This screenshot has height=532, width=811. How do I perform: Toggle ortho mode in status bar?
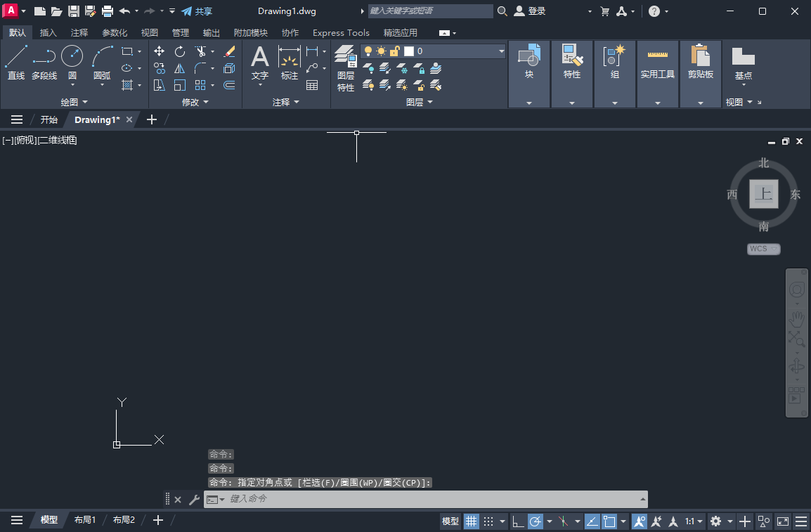pyautogui.click(x=517, y=521)
